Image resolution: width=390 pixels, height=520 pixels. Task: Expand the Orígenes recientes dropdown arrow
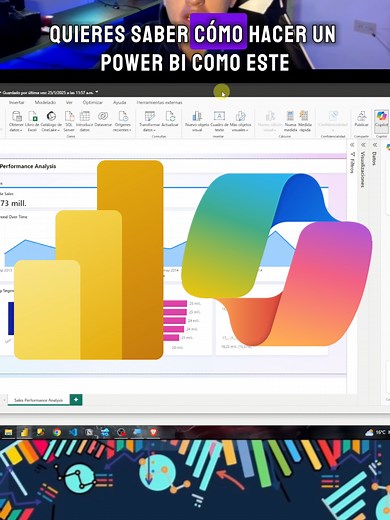(x=130, y=130)
